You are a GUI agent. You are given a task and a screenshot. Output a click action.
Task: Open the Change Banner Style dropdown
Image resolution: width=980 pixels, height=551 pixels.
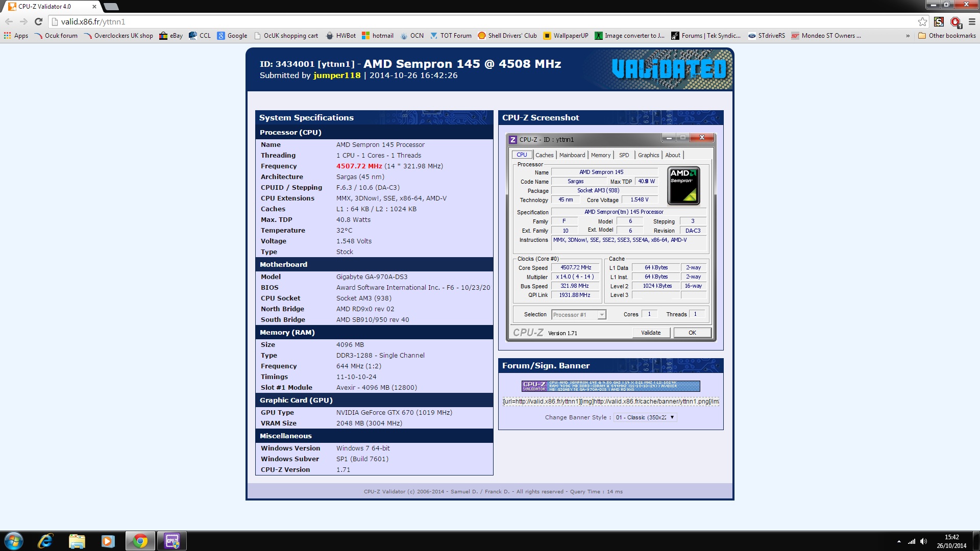pyautogui.click(x=645, y=417)
